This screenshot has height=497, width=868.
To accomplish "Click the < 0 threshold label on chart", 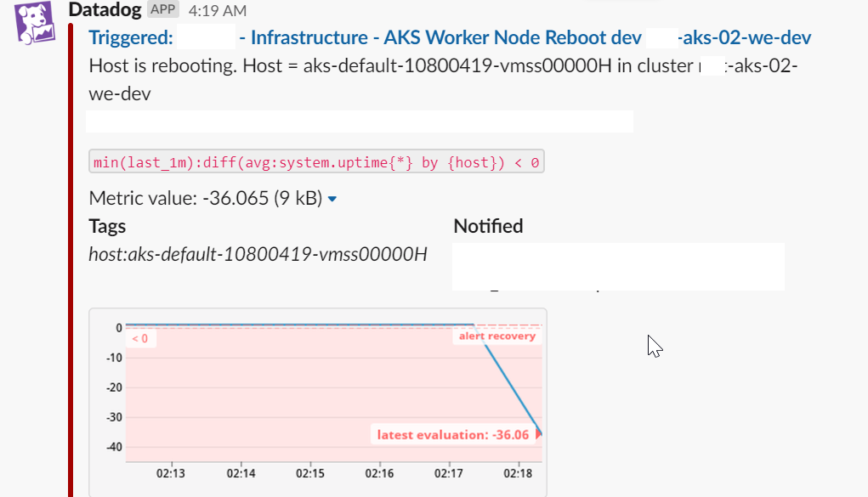I will [138, 338].
